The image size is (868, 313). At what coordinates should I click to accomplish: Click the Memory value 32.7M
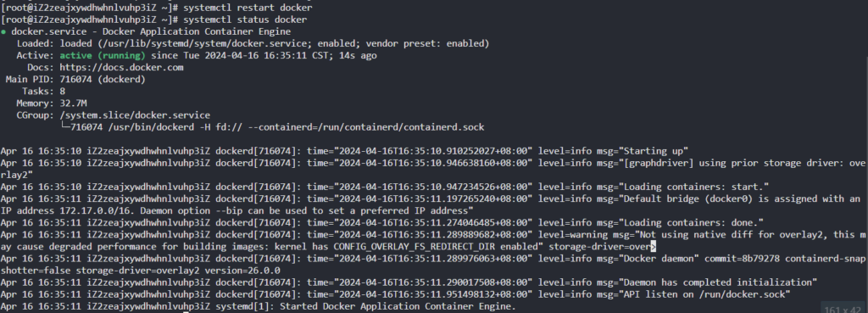pyautogui.click(x=73, y=103)
